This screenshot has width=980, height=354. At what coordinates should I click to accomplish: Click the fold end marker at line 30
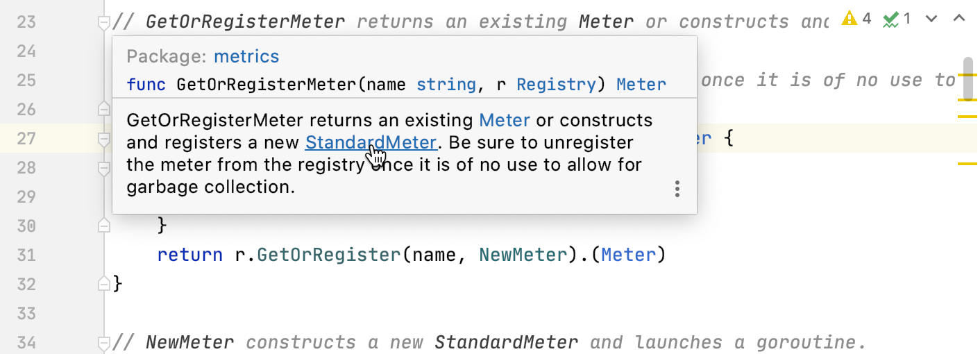pos(103,225)
